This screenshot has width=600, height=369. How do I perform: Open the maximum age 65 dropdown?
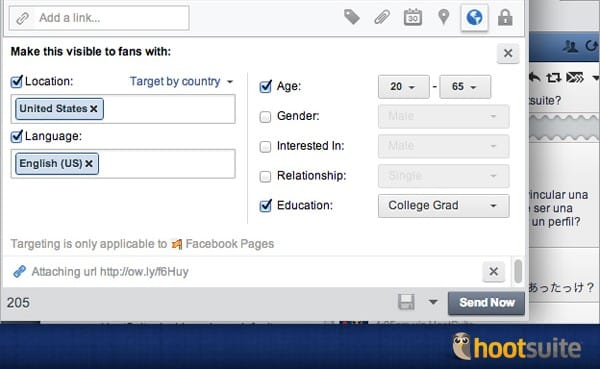465,87
